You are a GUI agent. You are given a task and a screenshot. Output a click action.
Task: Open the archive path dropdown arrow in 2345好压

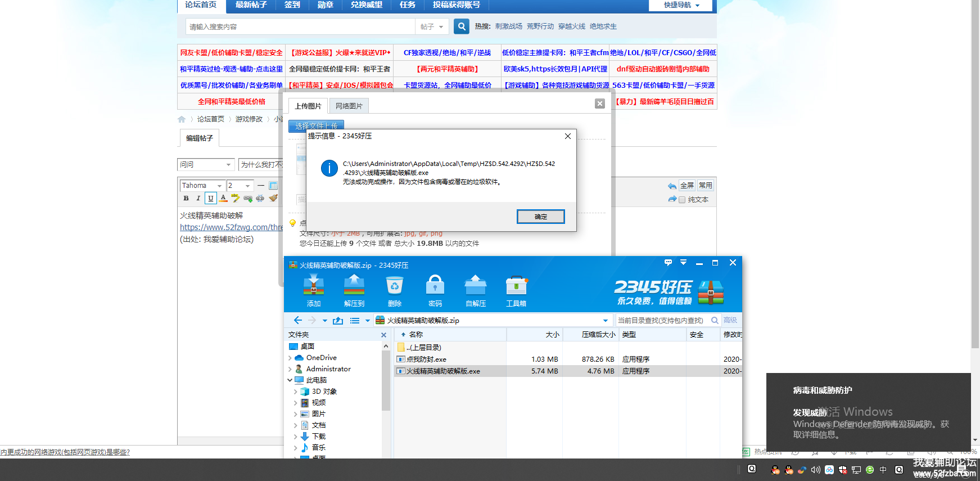pos(606,321)
